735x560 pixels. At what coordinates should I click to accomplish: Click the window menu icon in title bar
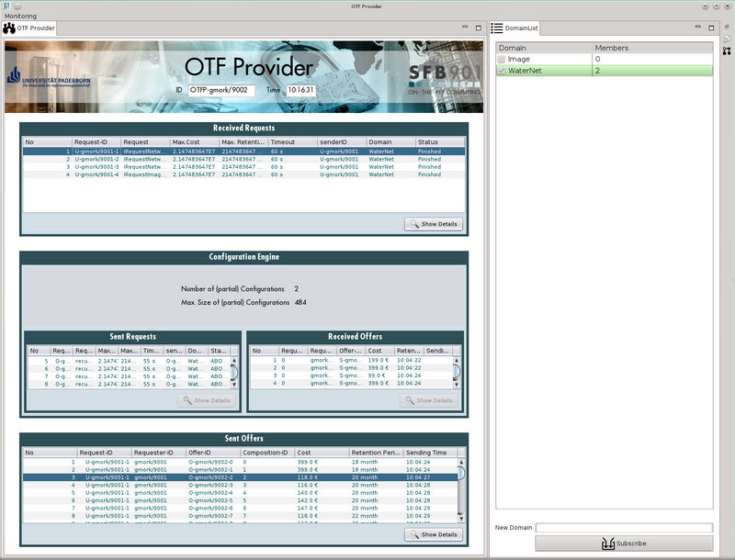tap(6, 6)
